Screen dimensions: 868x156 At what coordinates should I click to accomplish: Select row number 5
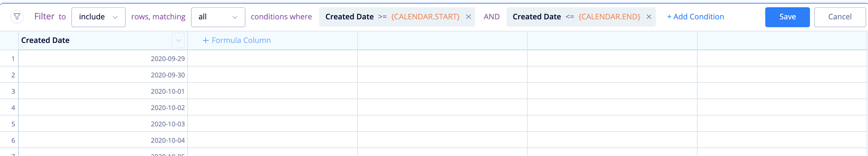9,124
